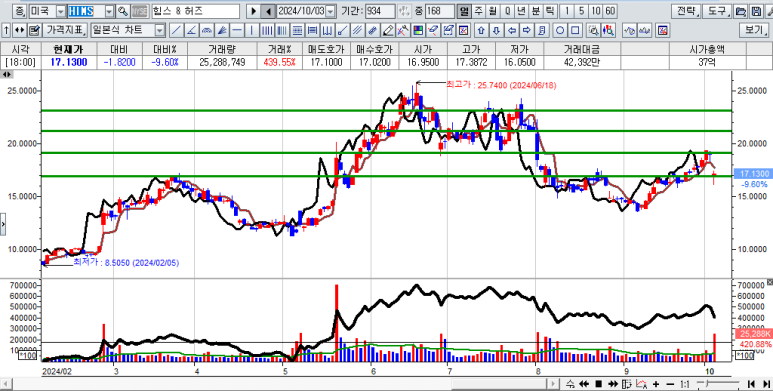Open the 가격지표 indicator menu

click(65, 31)
